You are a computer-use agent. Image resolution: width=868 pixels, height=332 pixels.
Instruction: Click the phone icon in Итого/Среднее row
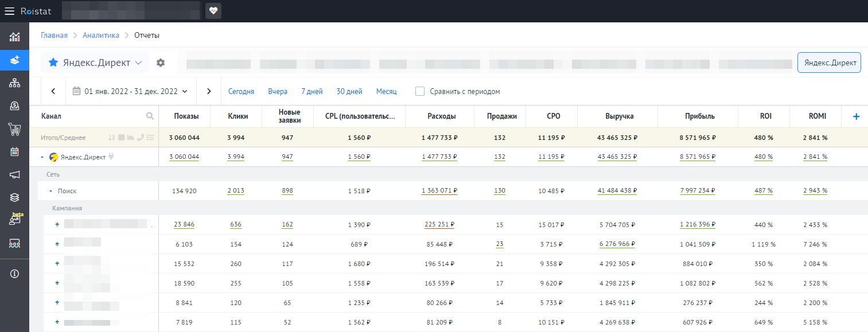[x=140, y=138]
